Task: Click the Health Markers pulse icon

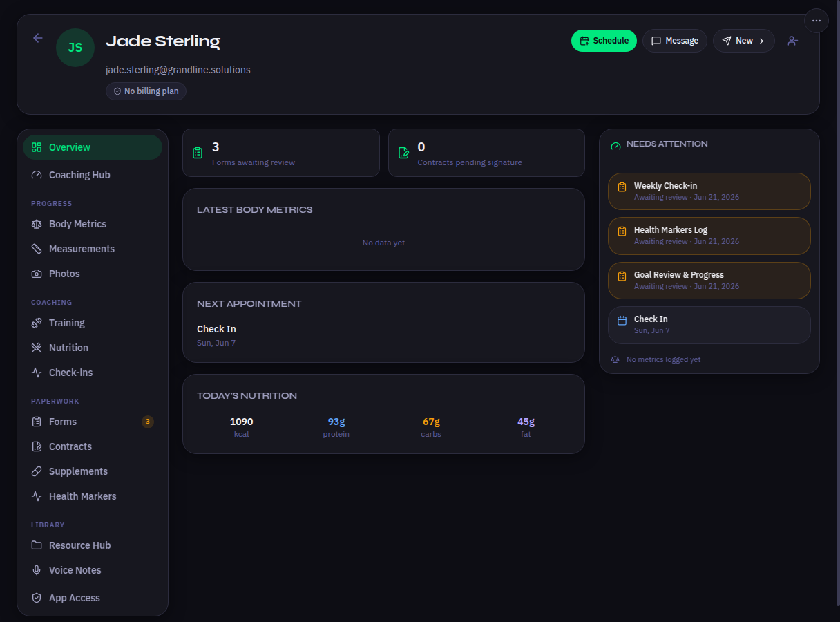Action: (37, 496)
